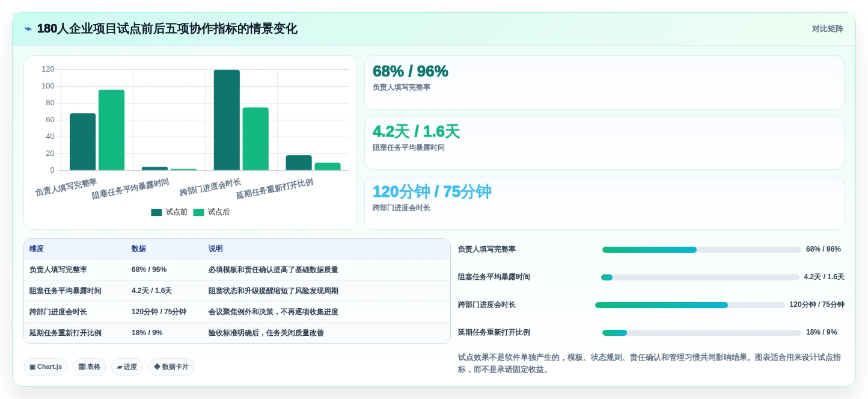
Task: Click the 120分钟 / 75分钟 card value
Action: (432, 191)
